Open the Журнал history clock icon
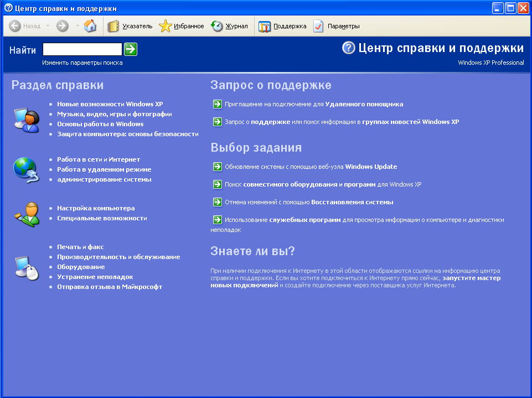 (x=217, y=26)
